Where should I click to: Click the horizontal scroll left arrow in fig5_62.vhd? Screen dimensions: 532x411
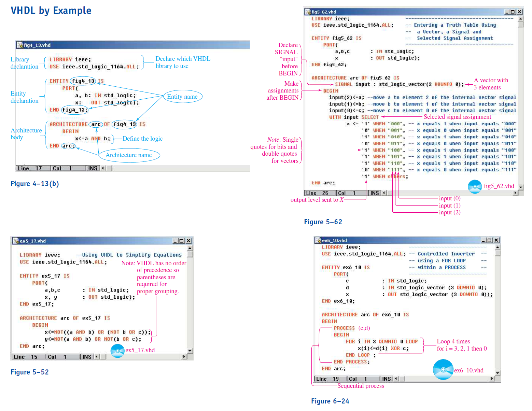pos(384,193)
